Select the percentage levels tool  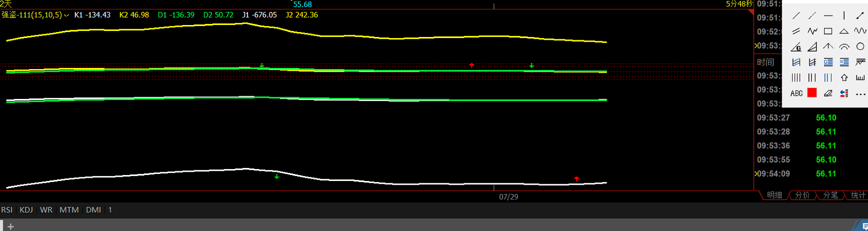coord(844,62)
